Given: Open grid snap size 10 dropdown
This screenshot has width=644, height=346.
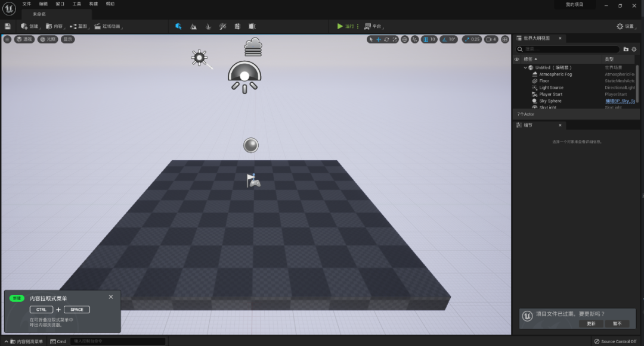Looking at the screenshot, I should tap(433, 39).
